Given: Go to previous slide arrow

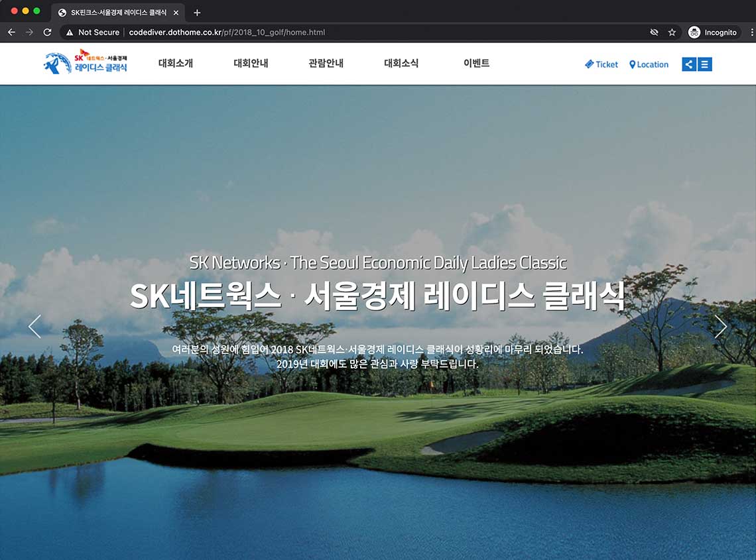Looking at the screenshot, I should 34,326.
